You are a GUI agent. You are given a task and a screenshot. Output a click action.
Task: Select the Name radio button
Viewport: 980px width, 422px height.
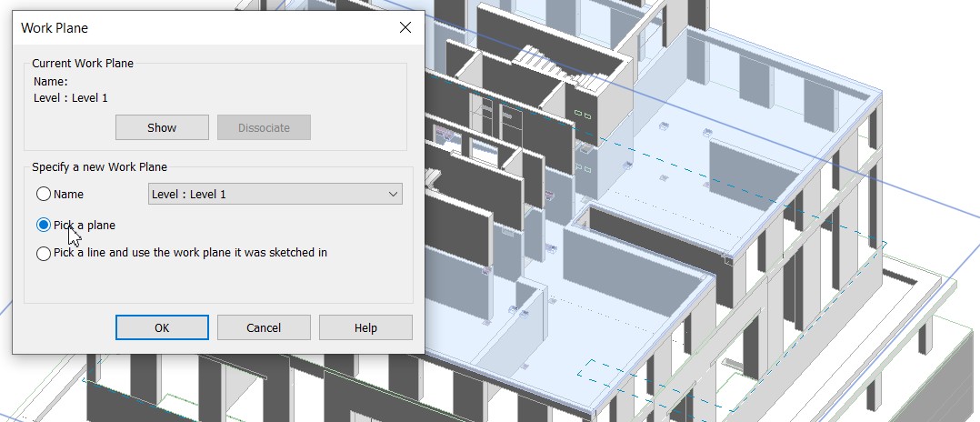tap(43, 194)
